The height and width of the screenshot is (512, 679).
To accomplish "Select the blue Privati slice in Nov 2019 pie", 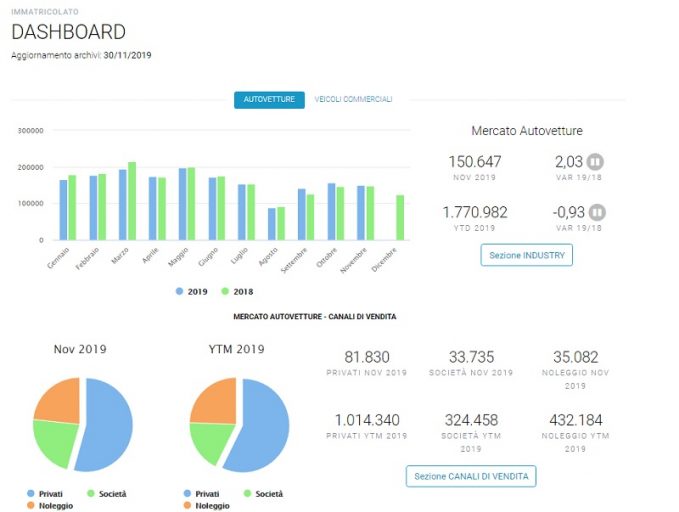I will (x=108, y=425).
